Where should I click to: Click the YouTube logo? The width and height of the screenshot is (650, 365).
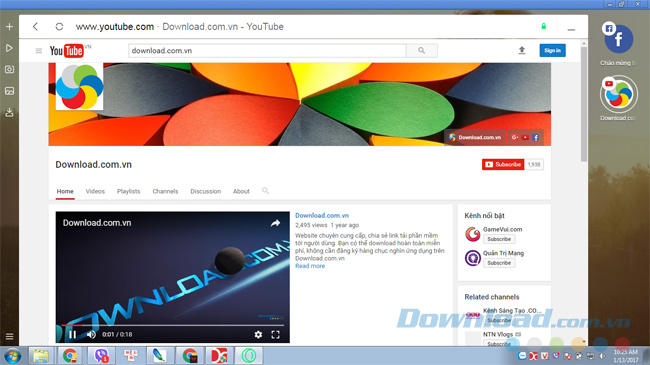coord(67,51)
